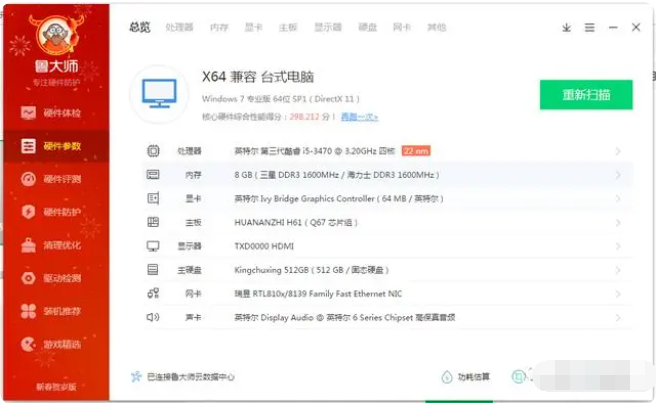
Task: Click the 功耗估算 label
Action: pyautogui.click(x=474, y=377)
